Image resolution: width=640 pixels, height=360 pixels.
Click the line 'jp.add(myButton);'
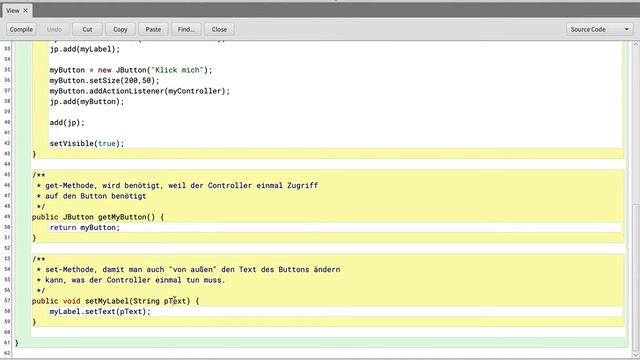click(87, 102)
